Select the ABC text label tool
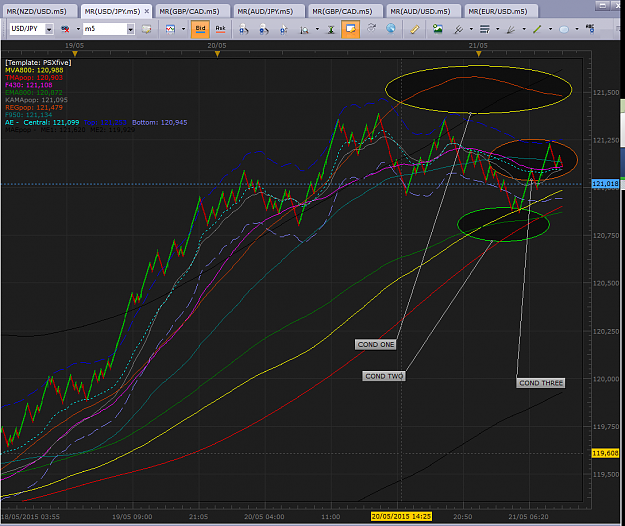The image size is (625, 526). (x=590, y=28)
